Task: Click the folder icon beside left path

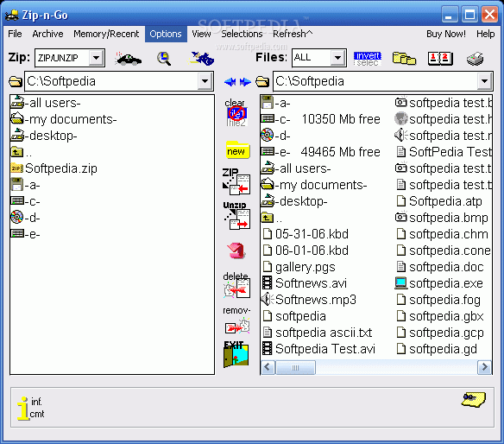Action: (16, 81)
